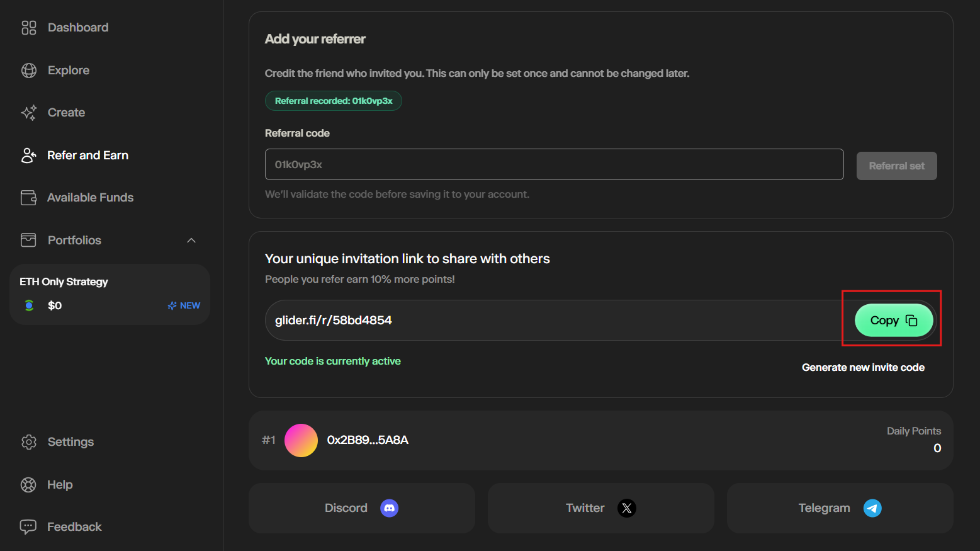Click the Discord logo icon
The height and width of the screenshot is (551, 980).
(x=390, y=508)
